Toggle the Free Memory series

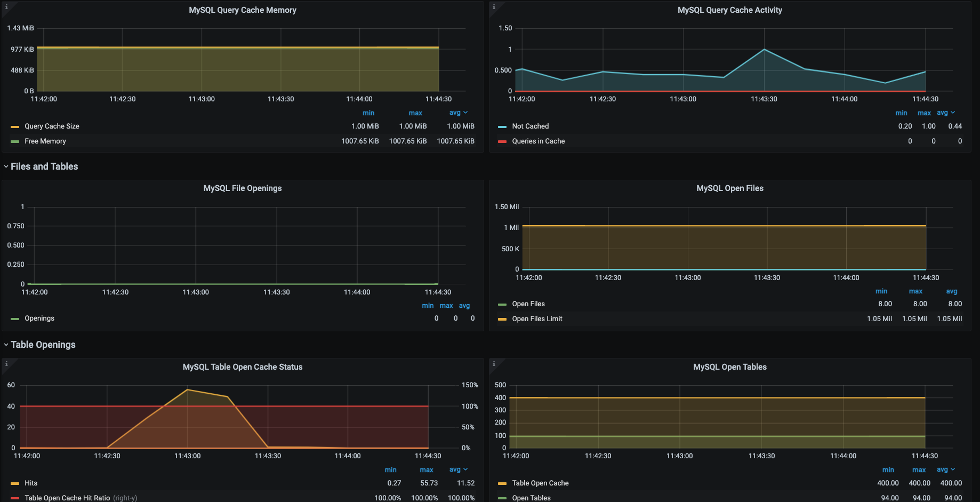45,141
